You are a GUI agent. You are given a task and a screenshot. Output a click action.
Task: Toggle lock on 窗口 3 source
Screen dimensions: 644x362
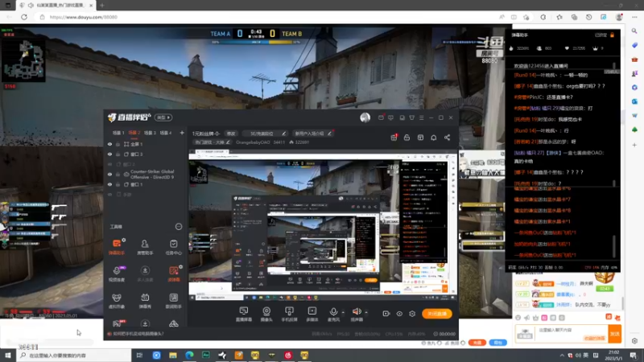coord(118,154)
